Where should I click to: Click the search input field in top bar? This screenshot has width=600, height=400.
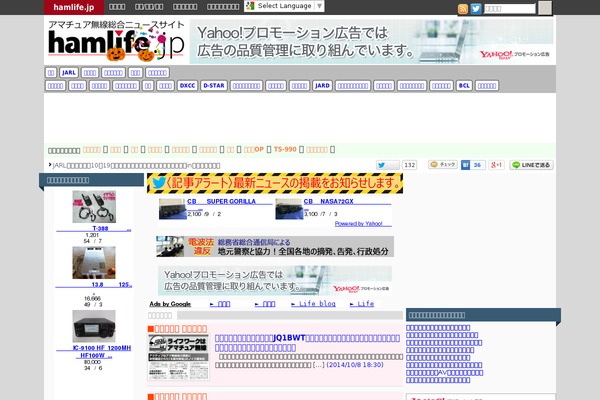[x=510, y=8]
